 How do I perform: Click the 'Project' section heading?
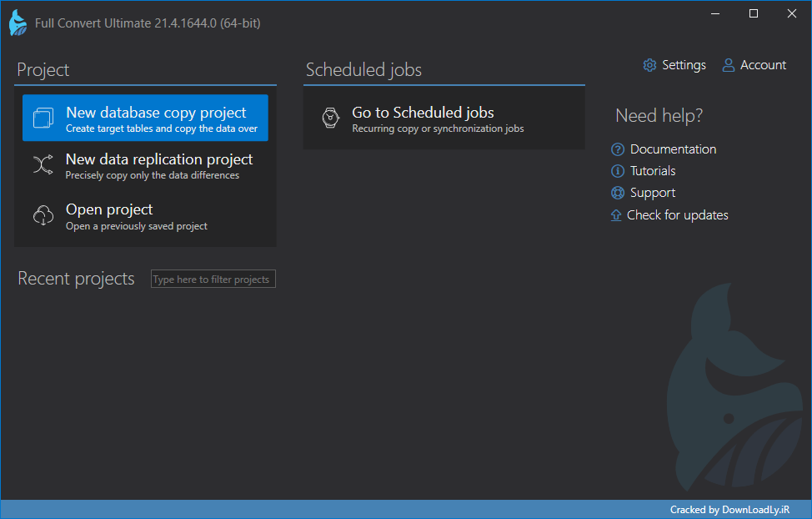pos(43,70)
